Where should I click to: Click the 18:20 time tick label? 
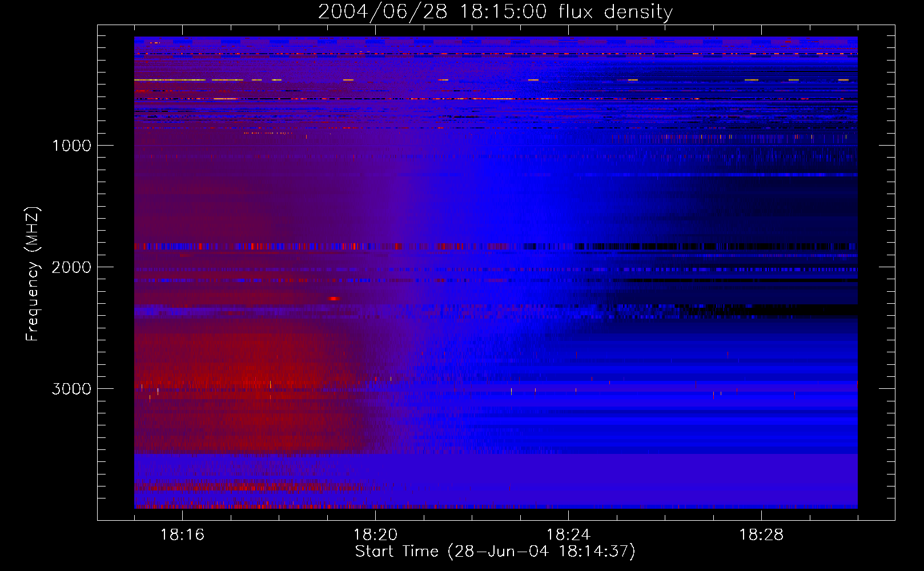coord(375,535)
